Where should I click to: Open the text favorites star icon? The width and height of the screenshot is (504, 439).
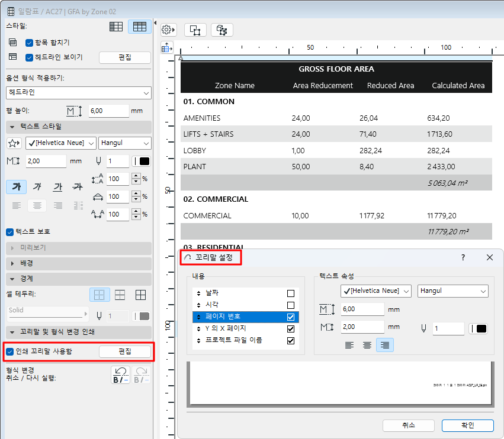pyautogui.click(x=14, y=143)
